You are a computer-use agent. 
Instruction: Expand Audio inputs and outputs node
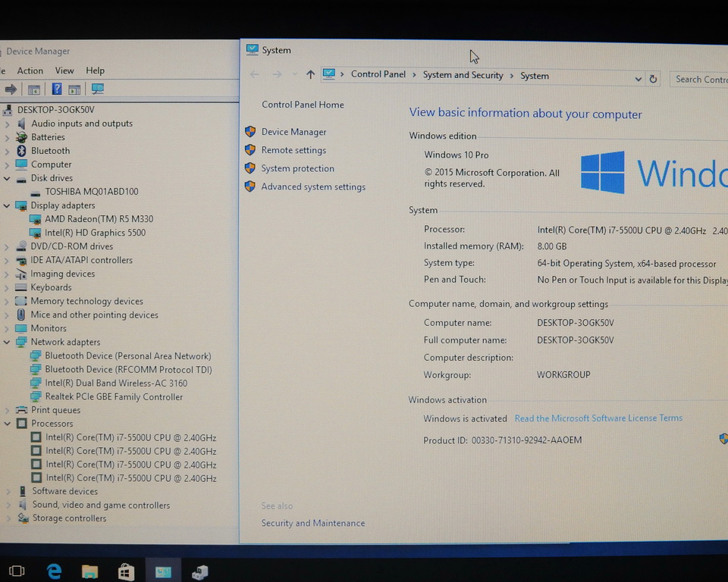click(x=7, y=124)
